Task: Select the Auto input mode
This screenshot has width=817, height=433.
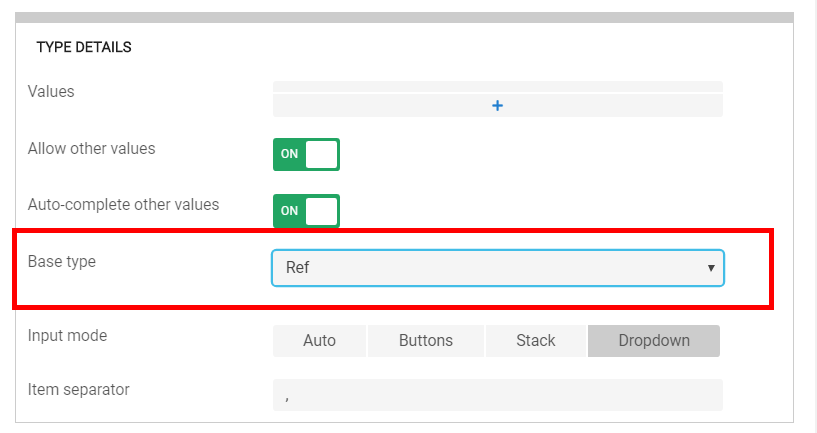Action: pos(319,341)
